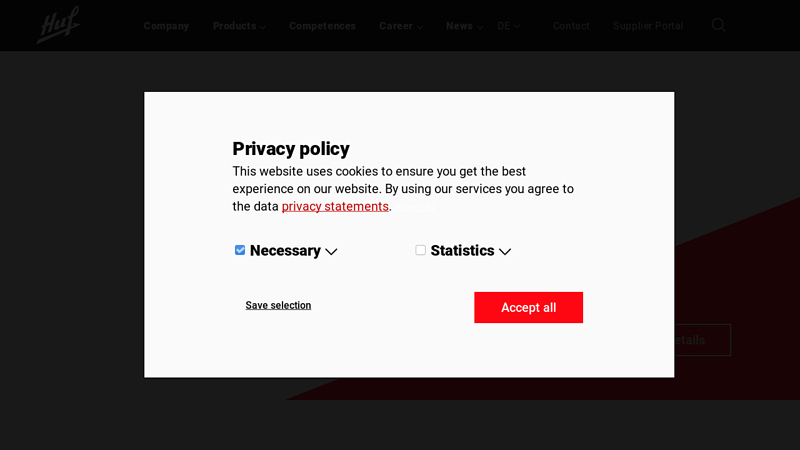Expand the Necessary cookies details chevron

331,252
